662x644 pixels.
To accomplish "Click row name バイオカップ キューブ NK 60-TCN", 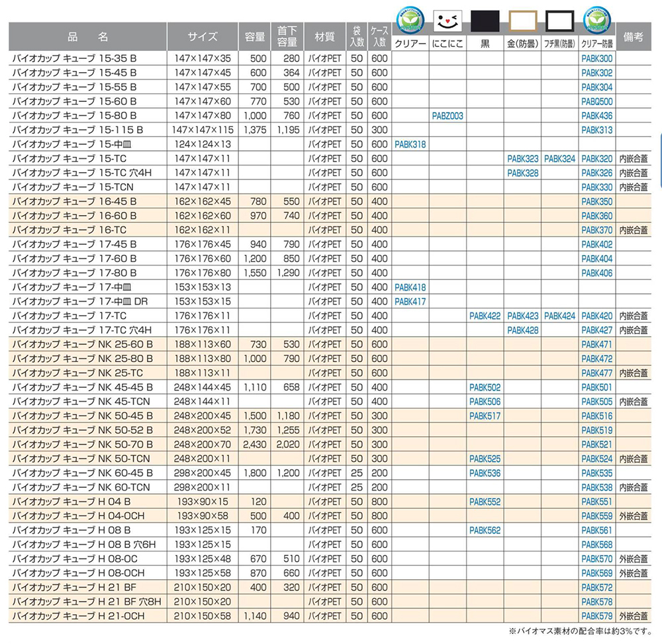I will tap(81, 488).
